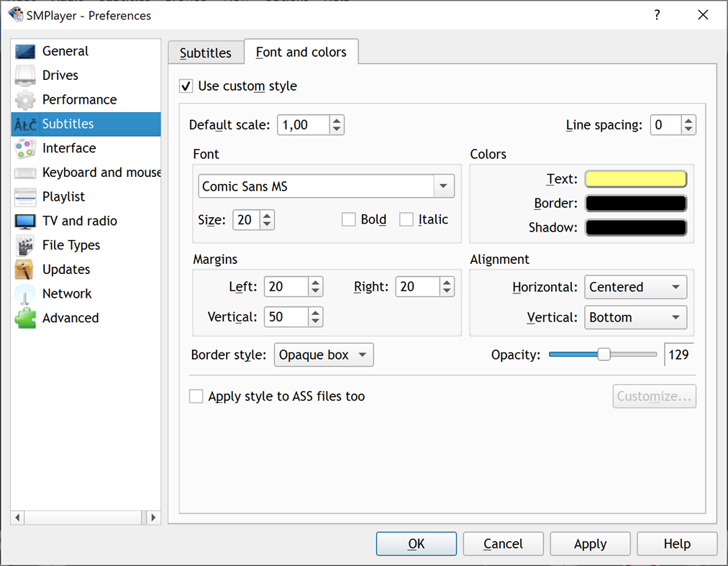Pick a new Text color swatch
This screenshot has width=728, height=566.
coord(635,179)
